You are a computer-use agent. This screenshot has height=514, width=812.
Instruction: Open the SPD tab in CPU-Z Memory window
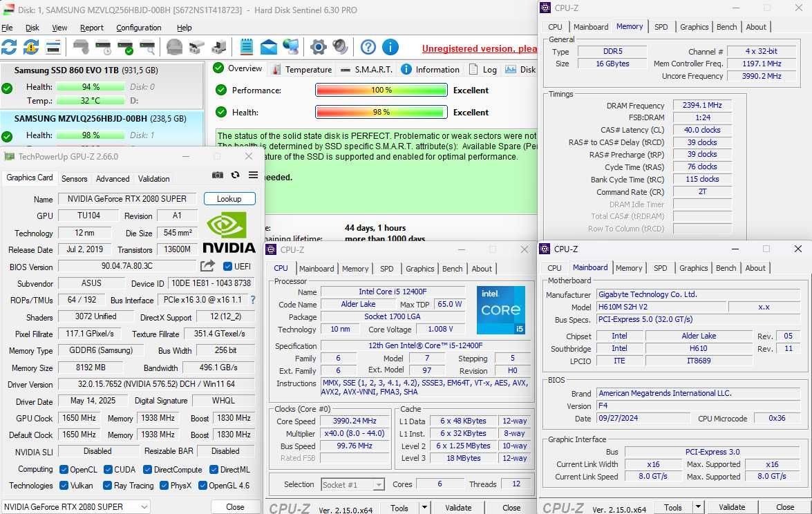coord(661,27)
